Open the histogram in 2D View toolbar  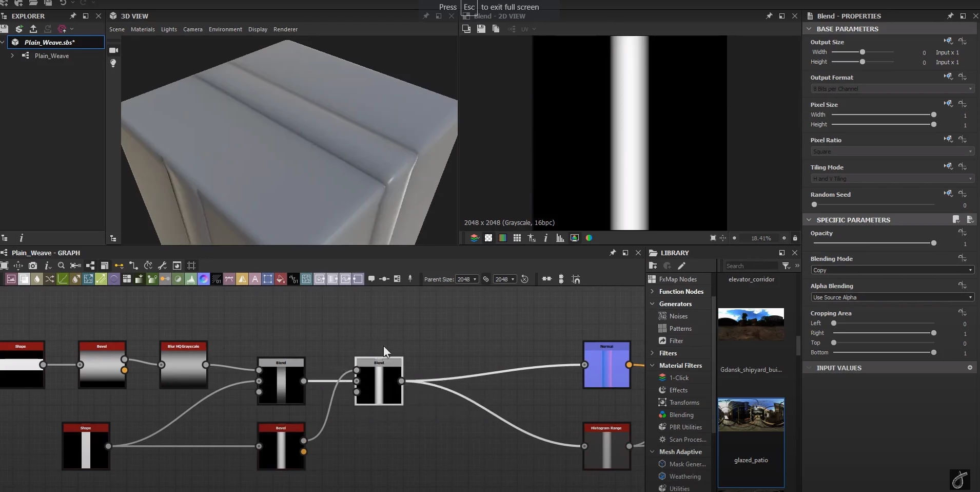[560, 238]
